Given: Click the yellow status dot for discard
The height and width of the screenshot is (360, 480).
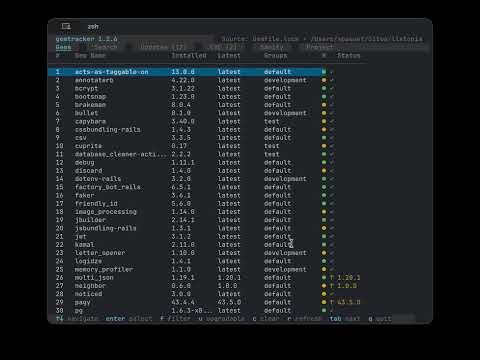Looking at the screenshot, I should pos(324,170).
